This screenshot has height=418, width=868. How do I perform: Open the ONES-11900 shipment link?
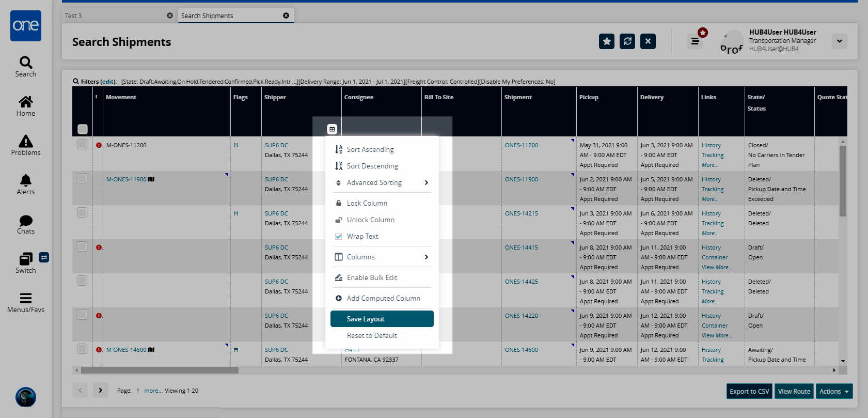521,179
